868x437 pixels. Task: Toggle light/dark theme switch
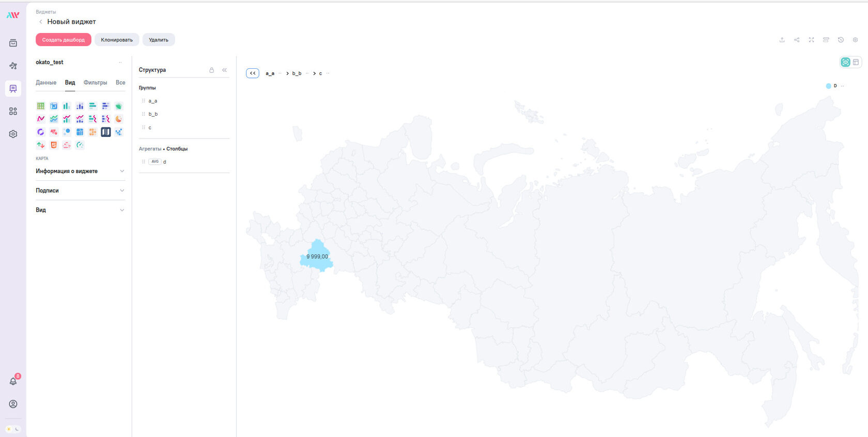coord(13,429)
